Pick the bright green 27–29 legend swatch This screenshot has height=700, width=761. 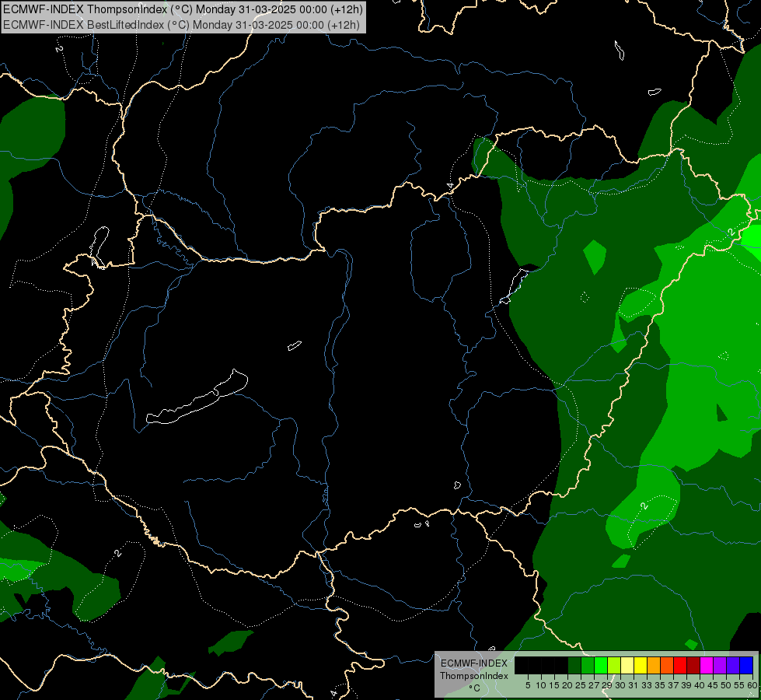[x=601, y=665]
